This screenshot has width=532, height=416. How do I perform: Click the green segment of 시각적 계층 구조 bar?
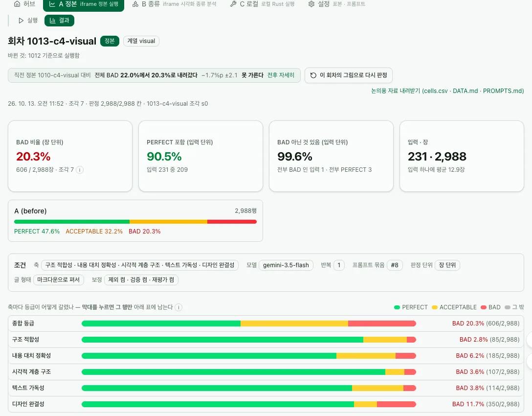click(233, 372)
